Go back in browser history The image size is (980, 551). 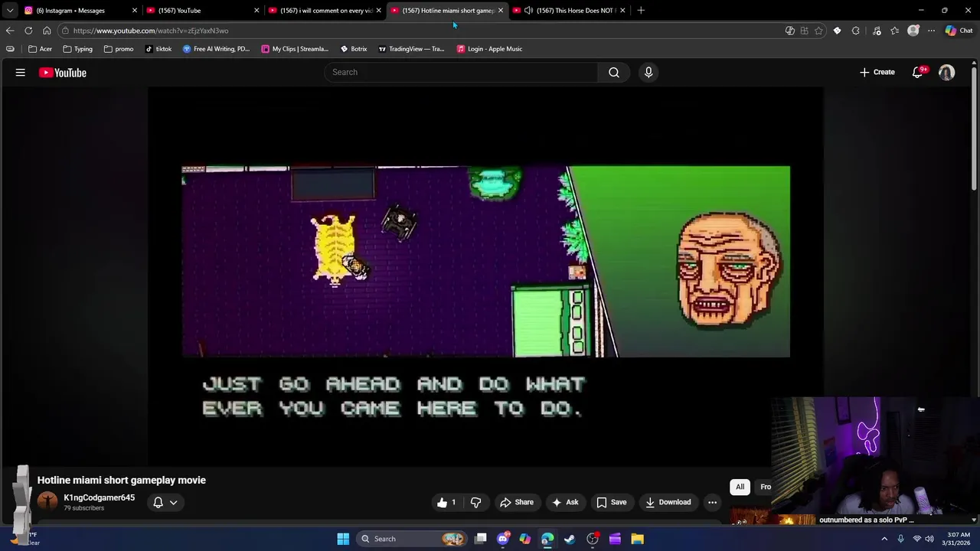point(10,31)
